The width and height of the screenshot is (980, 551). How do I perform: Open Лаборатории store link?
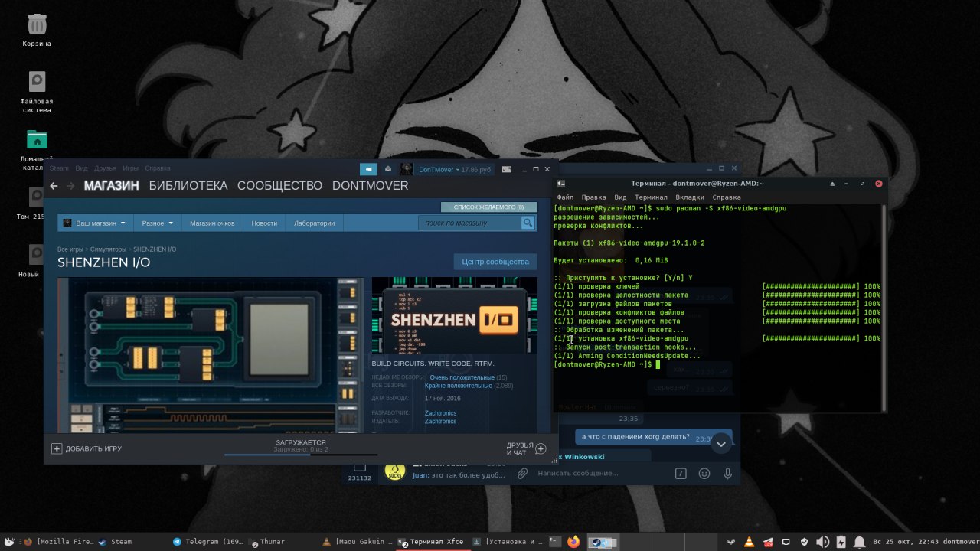click(315, 223)
